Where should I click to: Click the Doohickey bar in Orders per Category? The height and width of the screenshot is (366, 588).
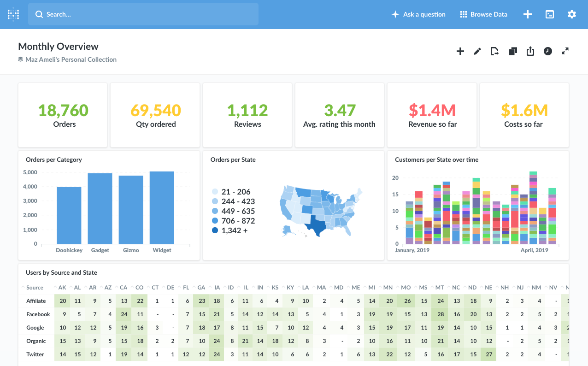(x=69, y=215)
